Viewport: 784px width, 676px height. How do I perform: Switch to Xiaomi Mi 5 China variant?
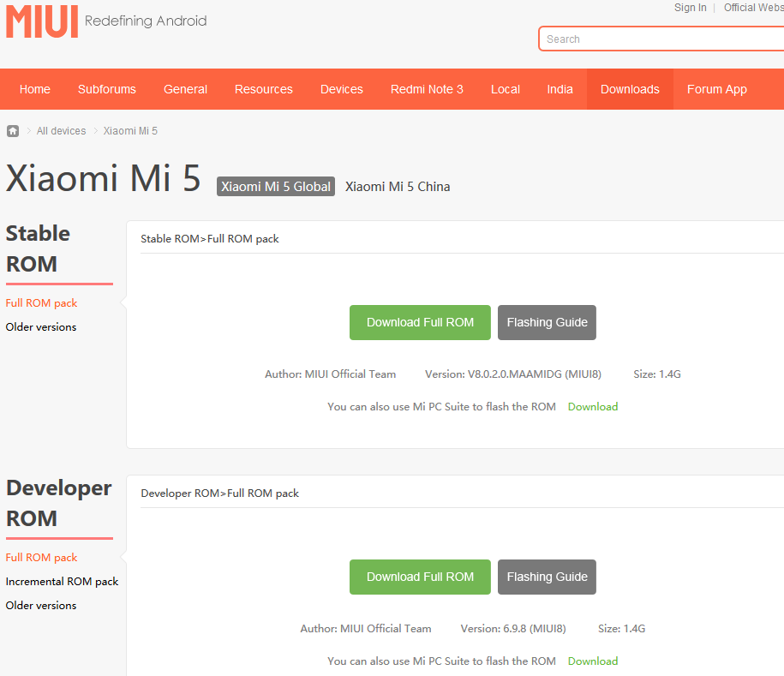point(398,187)
